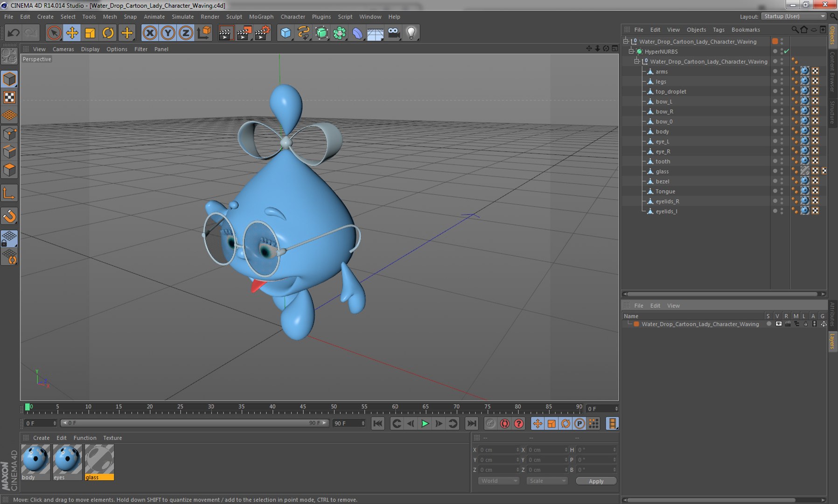Screen dimensions: 838x504
Task: Toggle Z-axis lock
Action: click(x=186, y=33)
